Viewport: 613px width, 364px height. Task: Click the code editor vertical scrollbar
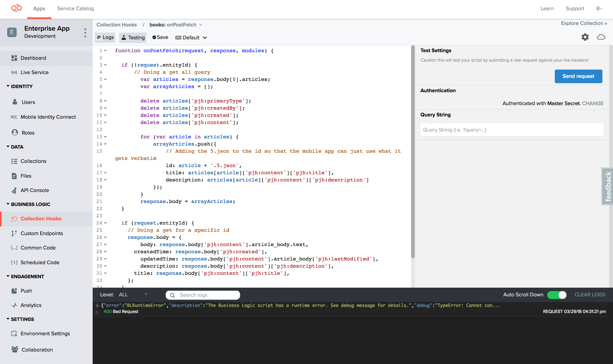tap(413, 152)
